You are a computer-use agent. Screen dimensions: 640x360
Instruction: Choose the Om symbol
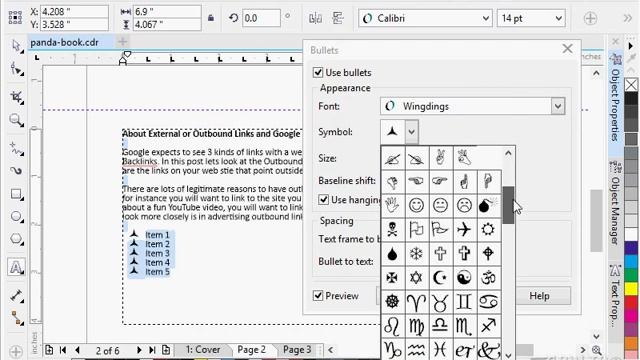(x=488, y=278)
